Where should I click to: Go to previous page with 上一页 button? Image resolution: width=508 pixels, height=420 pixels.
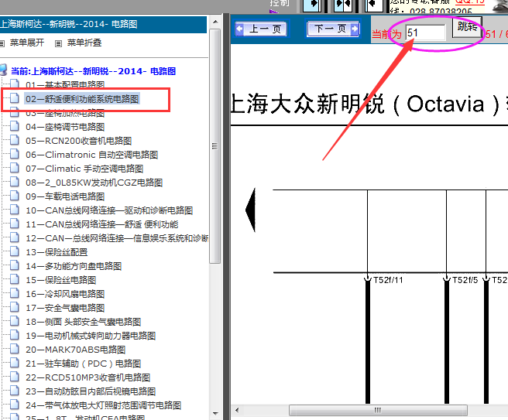262,29
